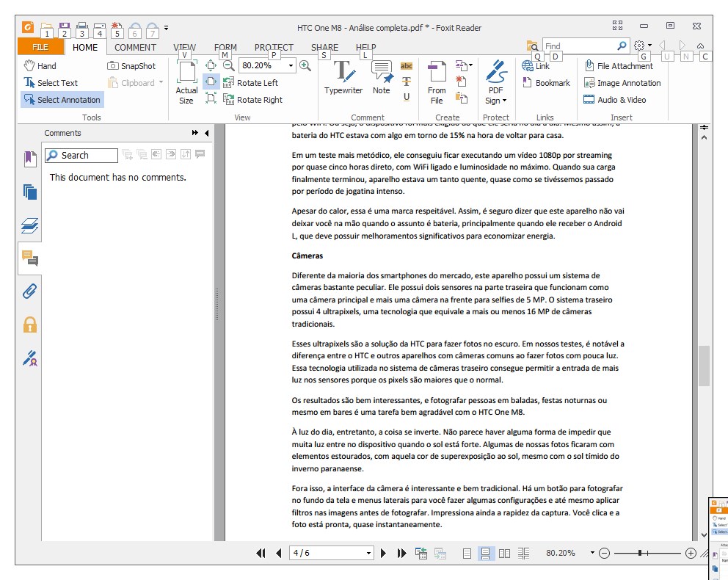The width and height of the screenshot is (728, 580).
Task: Click the zoom slider in status bar
Action: click(647, 553)
